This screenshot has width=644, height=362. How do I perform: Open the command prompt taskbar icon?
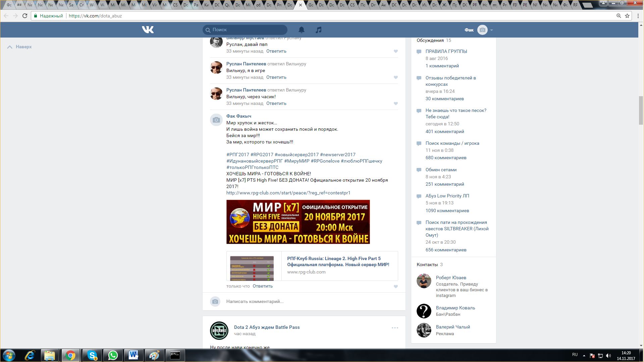click(x=175, y=355)
